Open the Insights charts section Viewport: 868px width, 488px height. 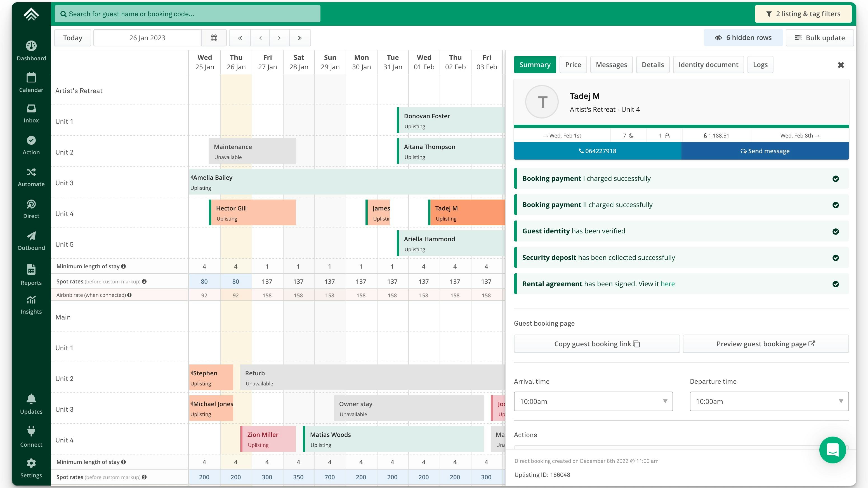pos(31,304)
